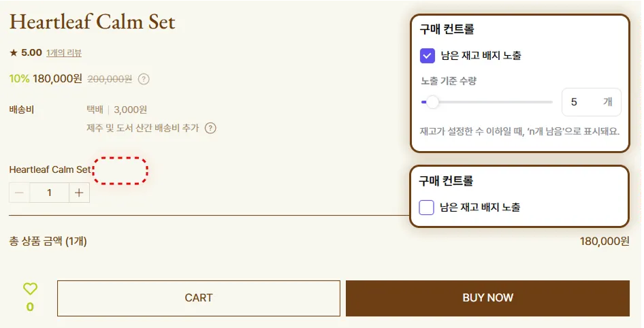Click the help icon beside the 200,000원 price
The image size is (644, 328).
[144, 79]
